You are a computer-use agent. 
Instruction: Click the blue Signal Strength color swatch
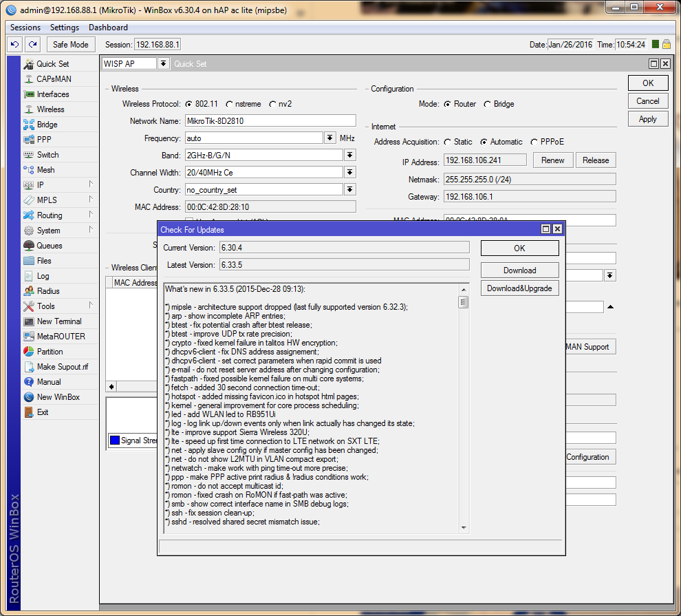115,440
